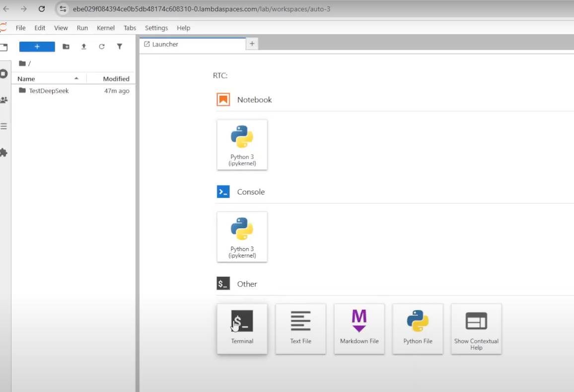Select the Launcher tab
Viewport: 574px width, 392px height.
[193, 44]
